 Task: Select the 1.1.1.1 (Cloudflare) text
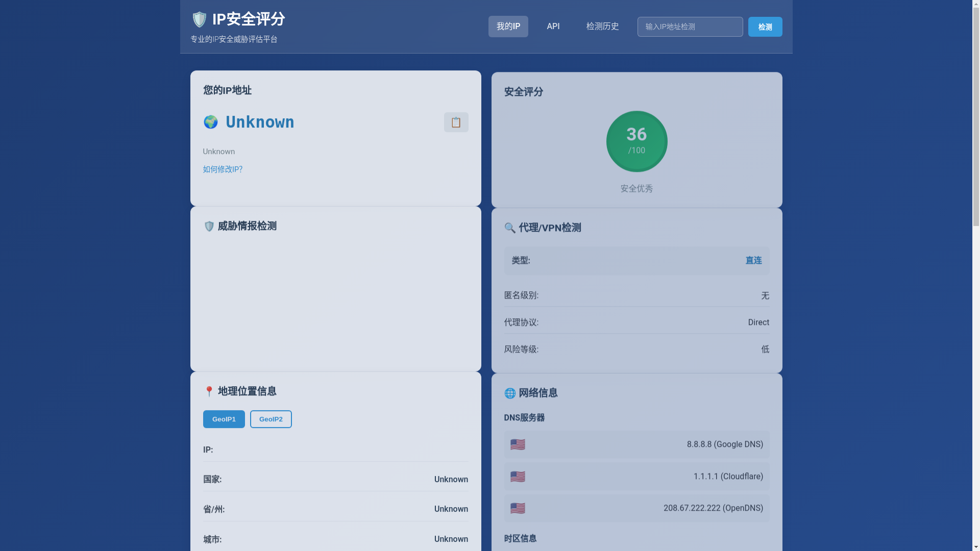(728, 477)
